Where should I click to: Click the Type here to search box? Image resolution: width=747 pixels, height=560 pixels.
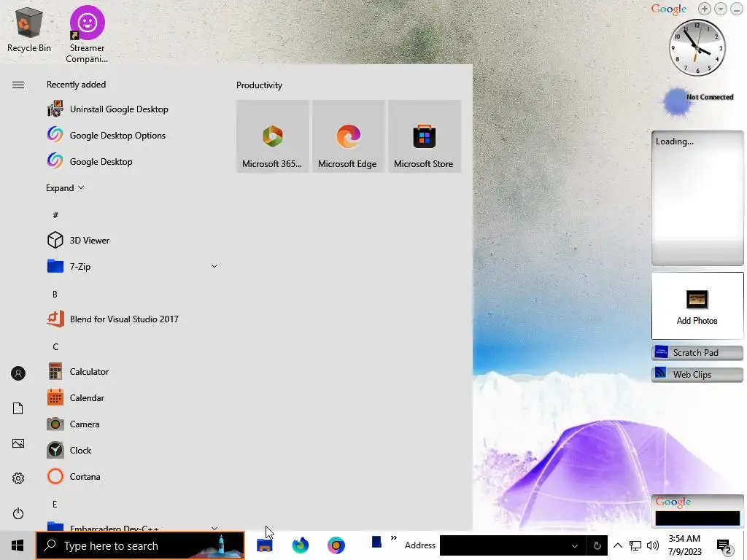[x=140, y=545]
